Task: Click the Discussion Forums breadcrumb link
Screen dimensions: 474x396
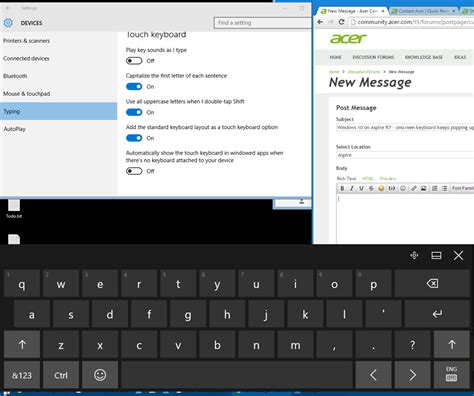Action: 364,72
